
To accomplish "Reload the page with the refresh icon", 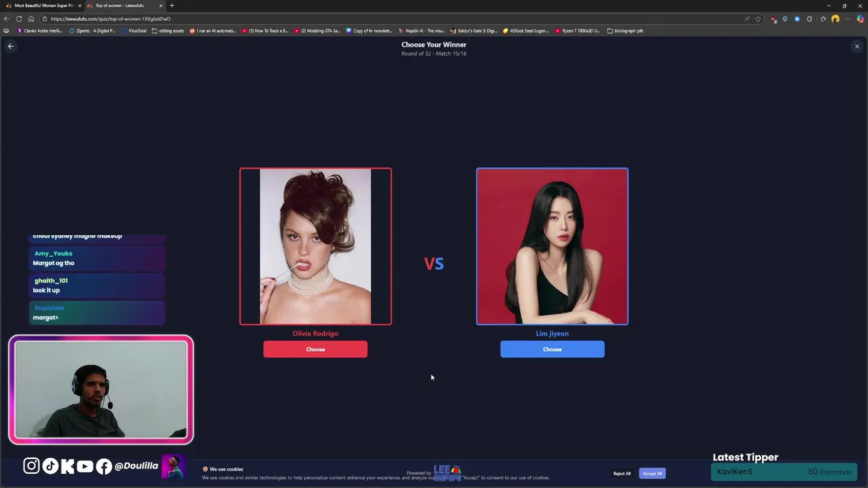I will [x=19, y=19].
